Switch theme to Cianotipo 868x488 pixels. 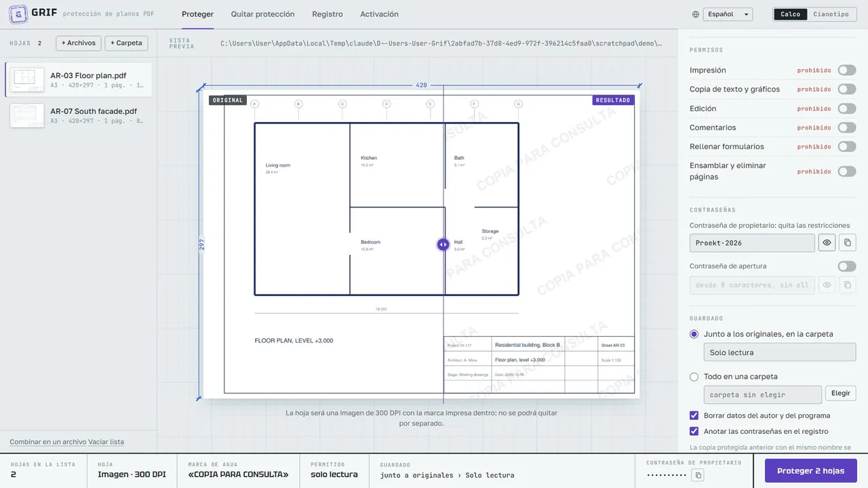831,14
